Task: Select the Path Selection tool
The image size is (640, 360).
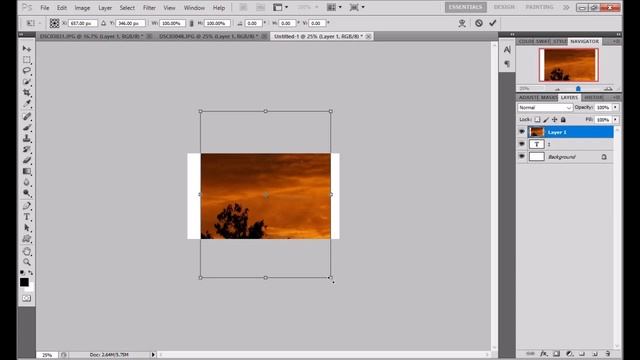Action: 27,228
